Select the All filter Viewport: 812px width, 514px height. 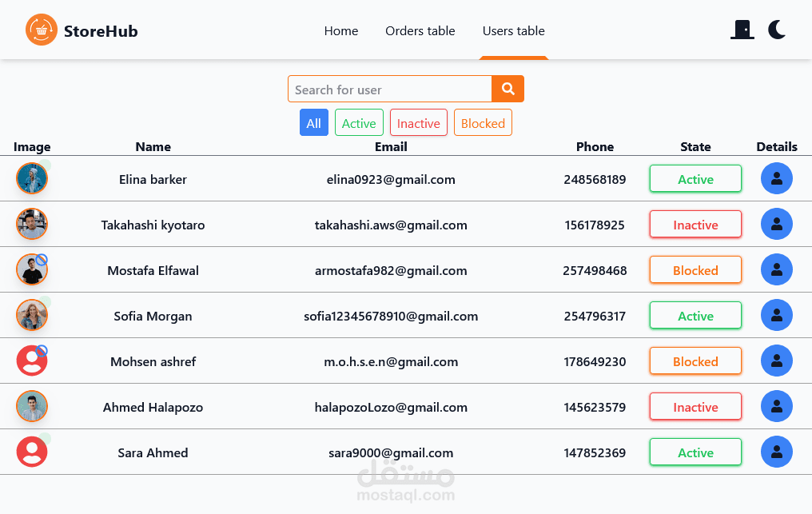[x=313, y=123]
